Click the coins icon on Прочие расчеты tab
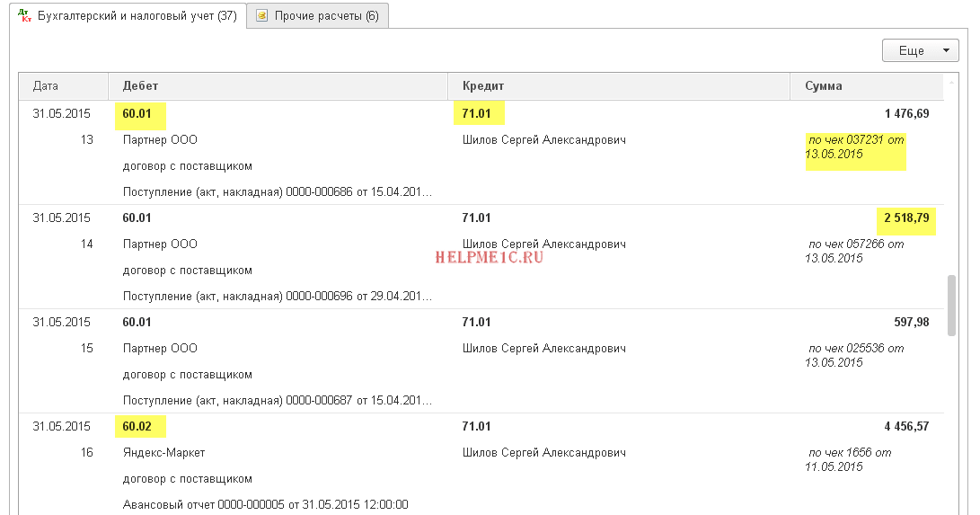980x515 pixels. click(261, 15)
